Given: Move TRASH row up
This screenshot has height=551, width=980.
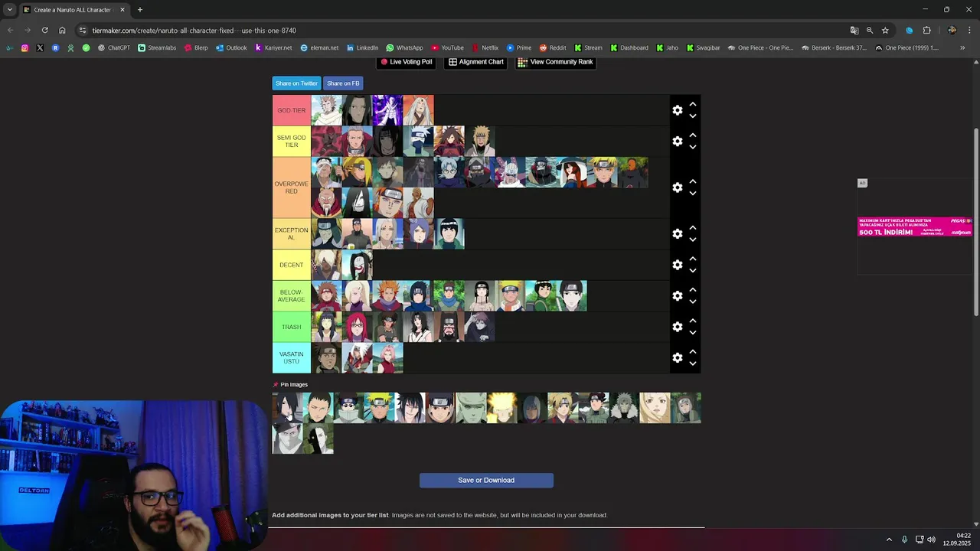Looking at the screenshot, I should coord(693,321).
